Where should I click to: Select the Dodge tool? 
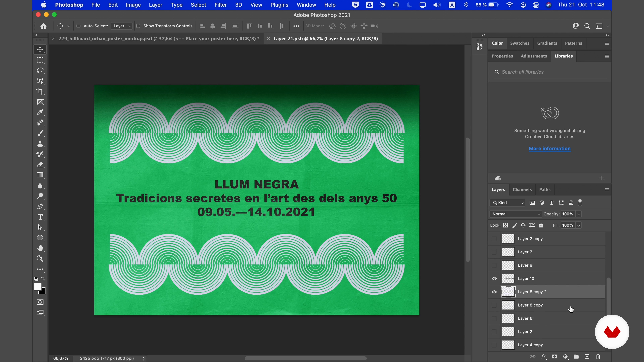[x=40, y=196]
